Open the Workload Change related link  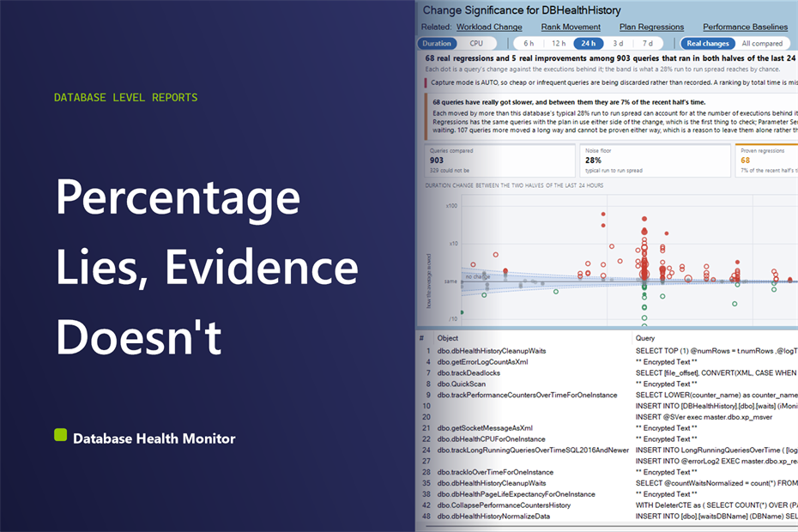coord(489,27)
